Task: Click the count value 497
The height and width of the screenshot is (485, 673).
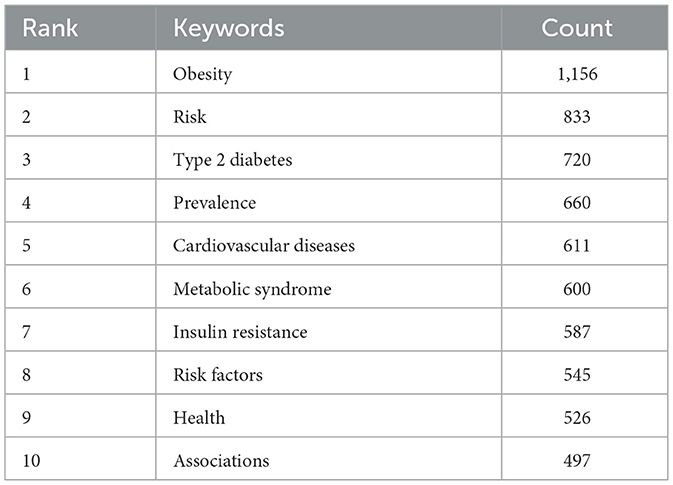Action: (x=576, y=461)
